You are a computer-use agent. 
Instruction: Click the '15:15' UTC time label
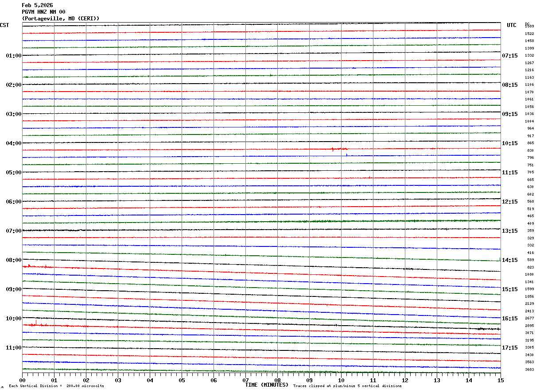click(510, 289)
